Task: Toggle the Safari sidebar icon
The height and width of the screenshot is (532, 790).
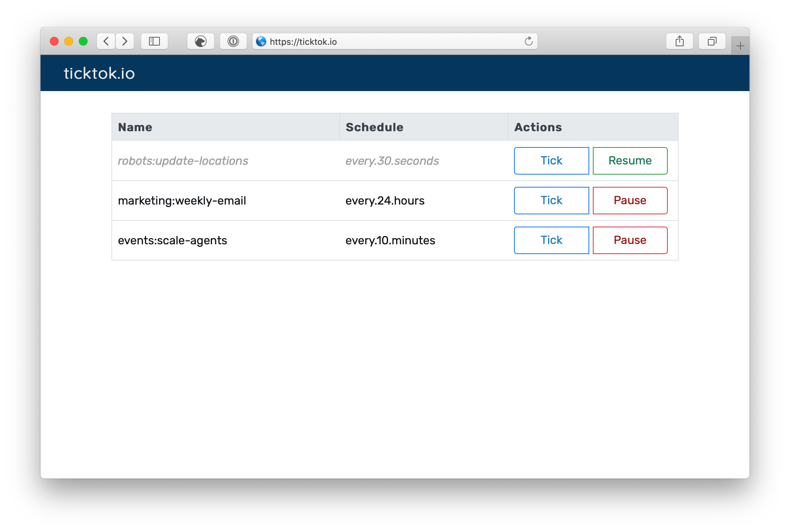Action: coord(154,41)
